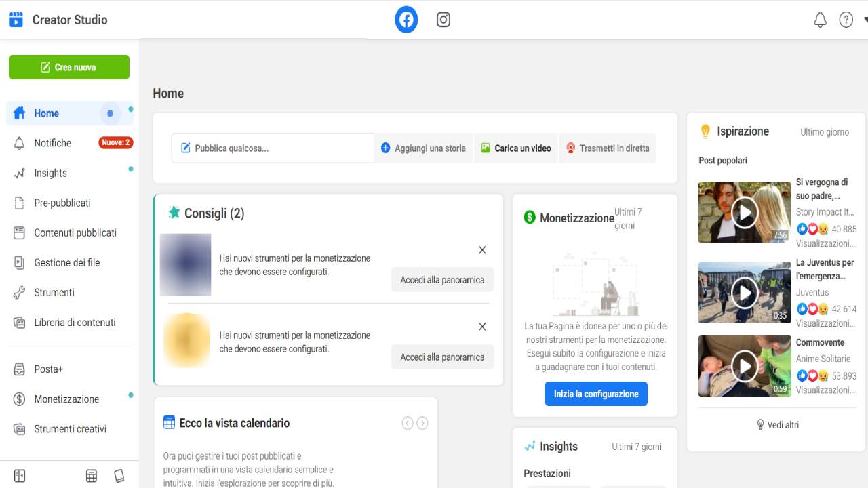Click Inizia la configurazione button
Screen dimensions: 868x488
[x=595, y=394]
